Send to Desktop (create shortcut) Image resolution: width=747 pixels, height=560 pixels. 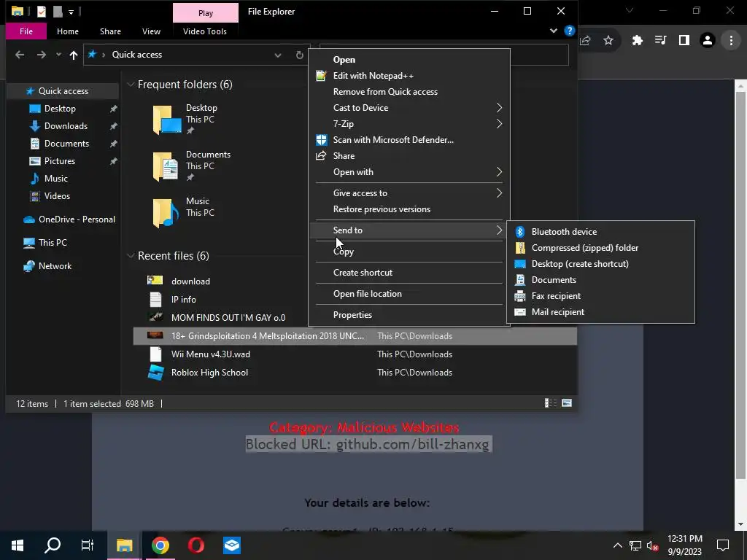pos(600,264)
